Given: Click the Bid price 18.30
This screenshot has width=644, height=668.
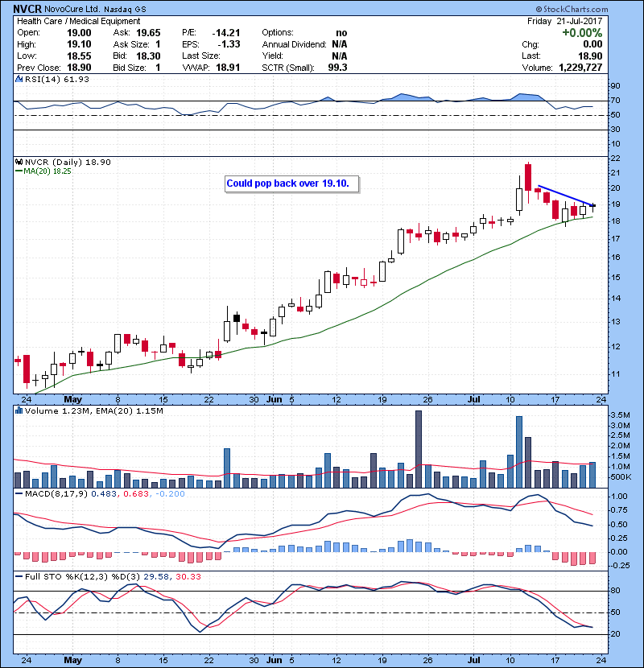Looking at the screenshot, I should pyautogui.click(x=148, y=56).
